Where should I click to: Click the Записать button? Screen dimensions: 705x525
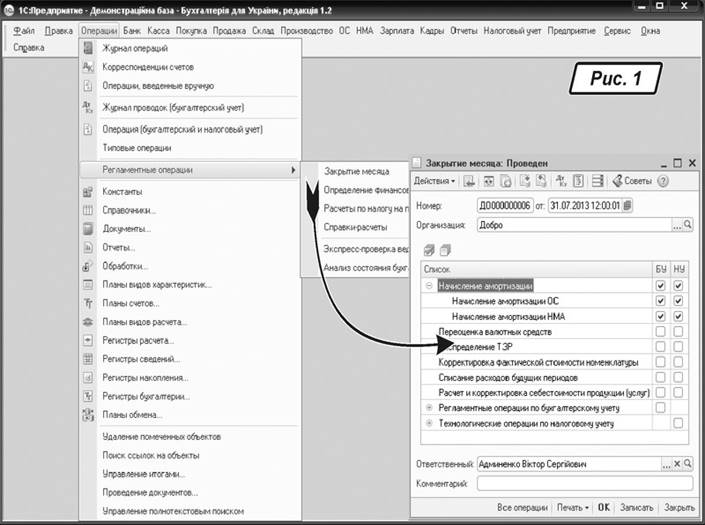[637, 507]
